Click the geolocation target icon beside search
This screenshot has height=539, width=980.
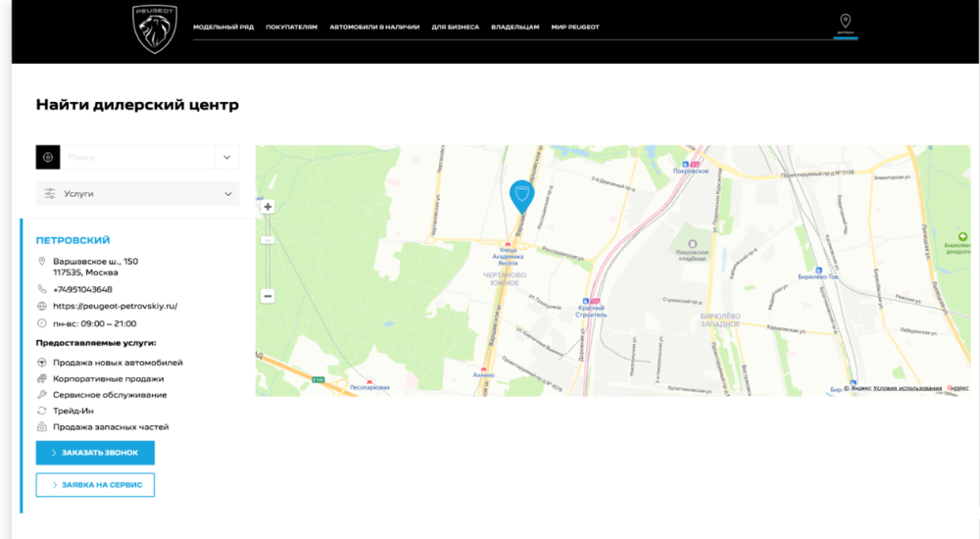(x=48, y=158)
